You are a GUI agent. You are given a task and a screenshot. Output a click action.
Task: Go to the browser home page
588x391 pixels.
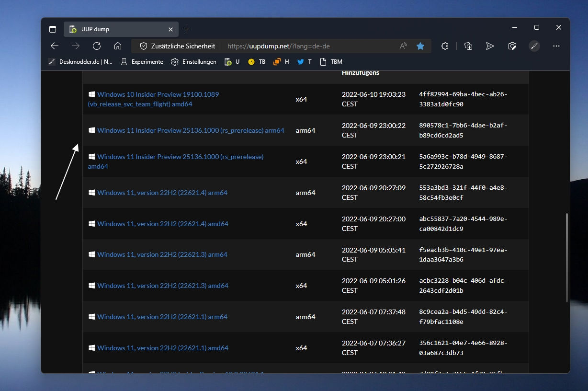118,46
